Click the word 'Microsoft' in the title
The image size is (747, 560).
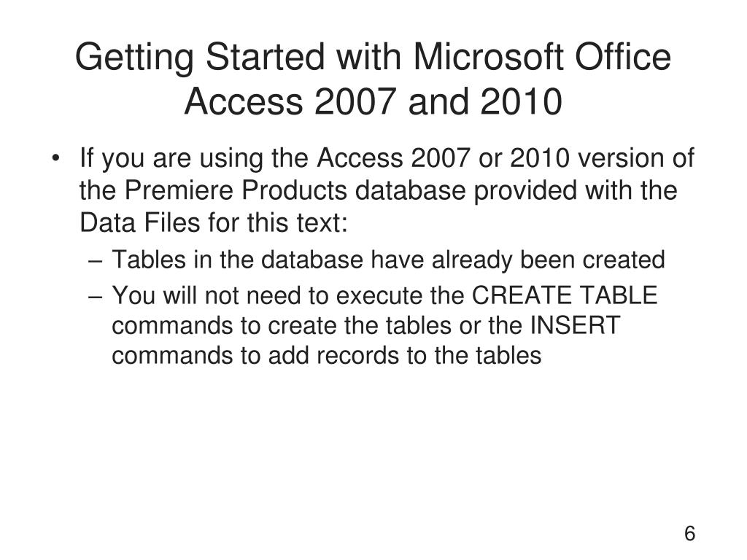click(x=488, y=57)
